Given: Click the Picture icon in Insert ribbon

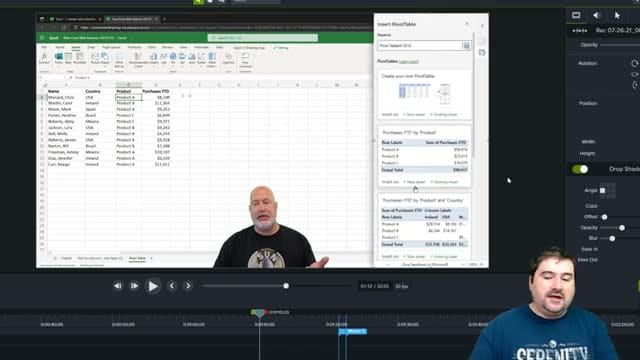Looking at the screenshot, I should point(95,58).
